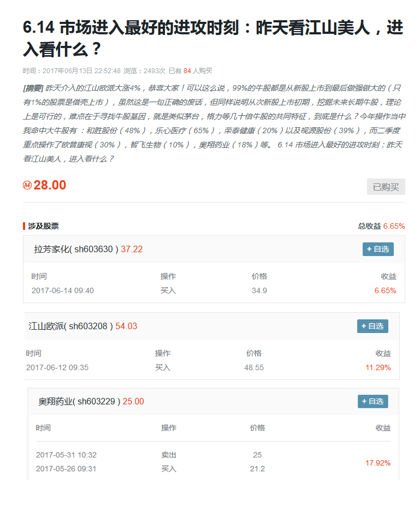
Task: Select the 2017-06-14 09:40 buy record
Action: click(62, 290)
